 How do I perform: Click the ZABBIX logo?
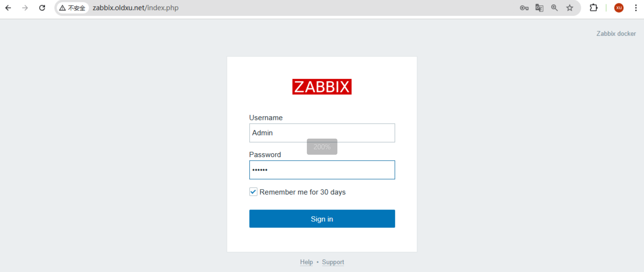tap(322, 87)
